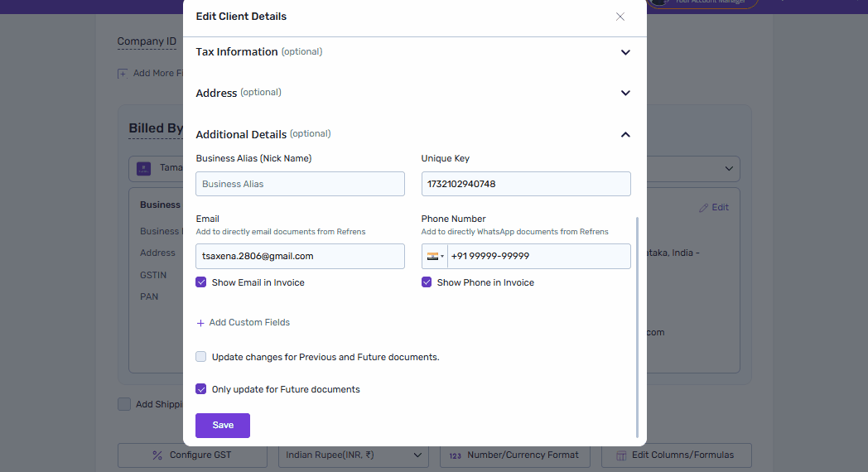Click the pencil icon next to Edit

point(703,208)
